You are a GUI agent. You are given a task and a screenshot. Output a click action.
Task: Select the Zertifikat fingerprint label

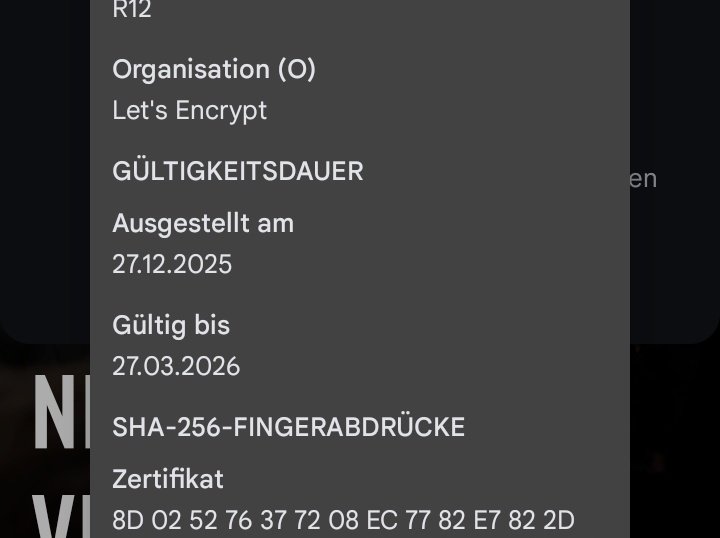coord(168,479)
